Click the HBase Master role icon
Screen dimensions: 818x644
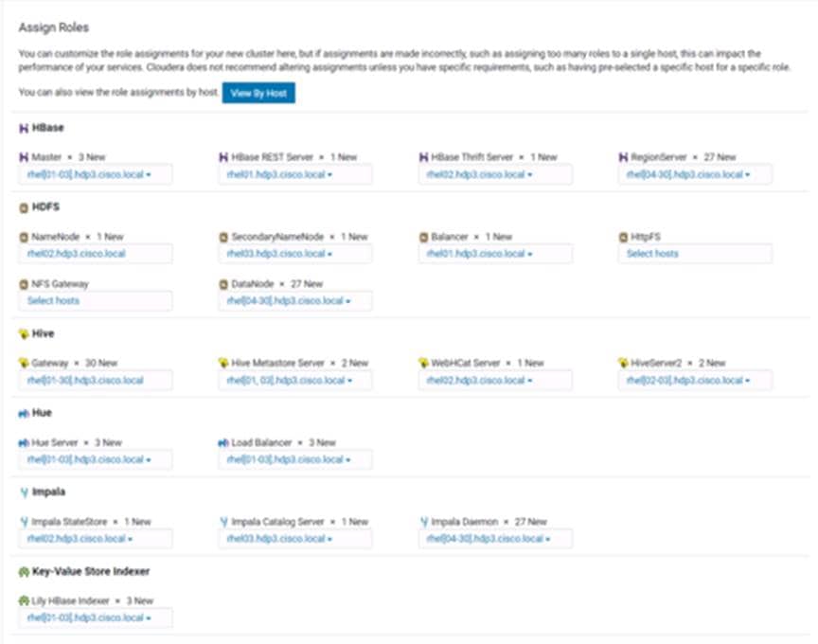24,157
